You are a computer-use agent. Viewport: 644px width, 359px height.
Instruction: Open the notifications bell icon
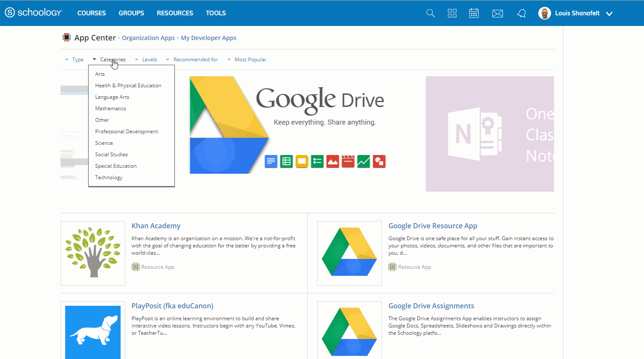(x=521, y=14)
